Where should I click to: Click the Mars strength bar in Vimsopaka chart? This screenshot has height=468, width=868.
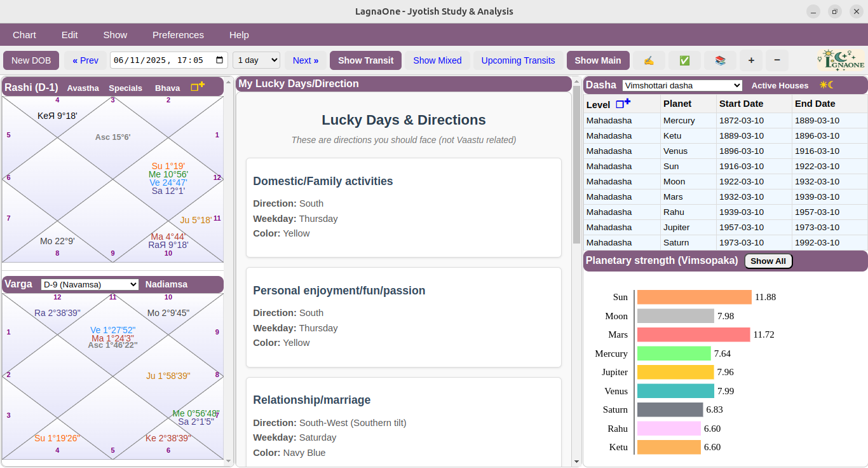[x=693, y=334]
